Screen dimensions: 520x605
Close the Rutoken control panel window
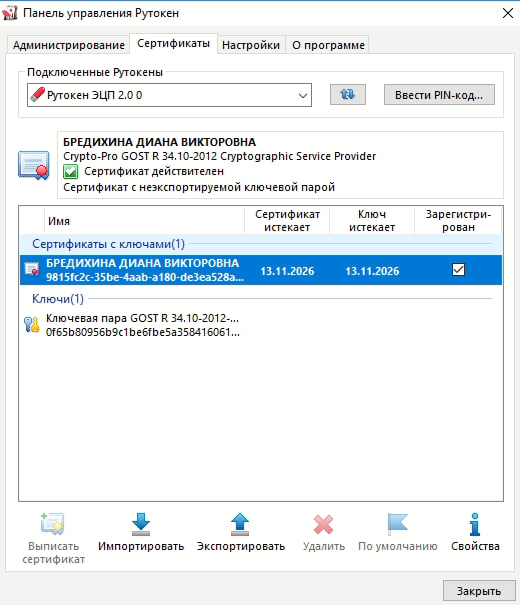point(508,13)
